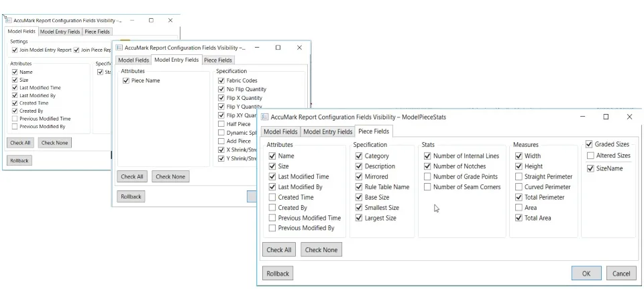
Task: Toggle the Smallest Size checkbox
Action: click(358, 208)
